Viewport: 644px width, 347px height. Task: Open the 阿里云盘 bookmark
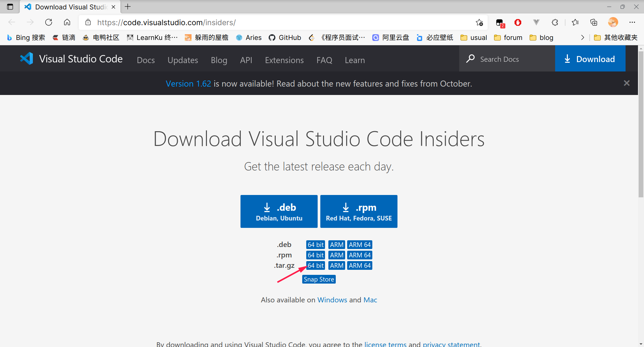pyautogui.click(x=391, y=38)
